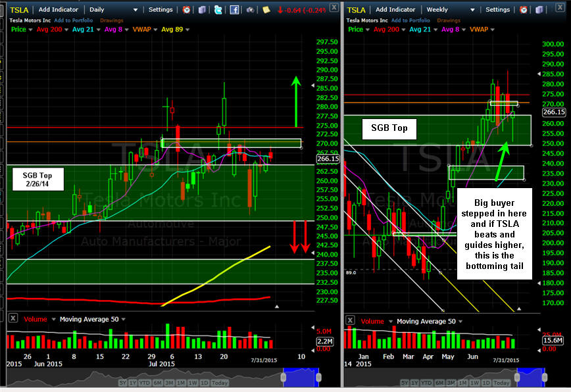
Task: Expand the Avg 21 options in Daily chart
Action: [x=98, y=30]
